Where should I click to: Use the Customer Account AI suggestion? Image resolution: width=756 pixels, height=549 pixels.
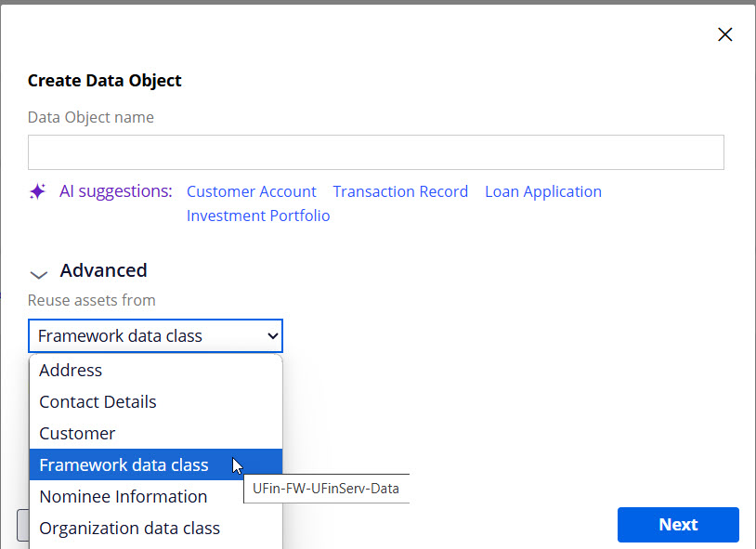251,191
